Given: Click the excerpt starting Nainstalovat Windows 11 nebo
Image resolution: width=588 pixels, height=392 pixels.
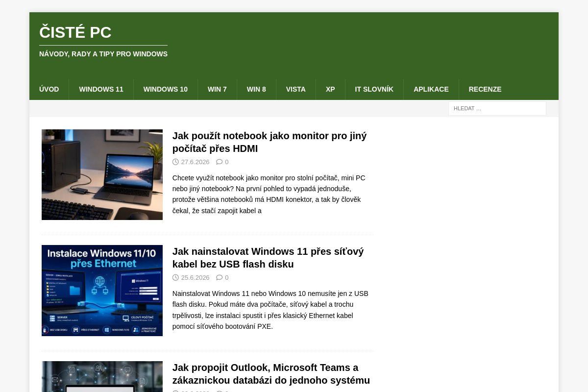Looking at the screenshot, I should pos(270,310).
